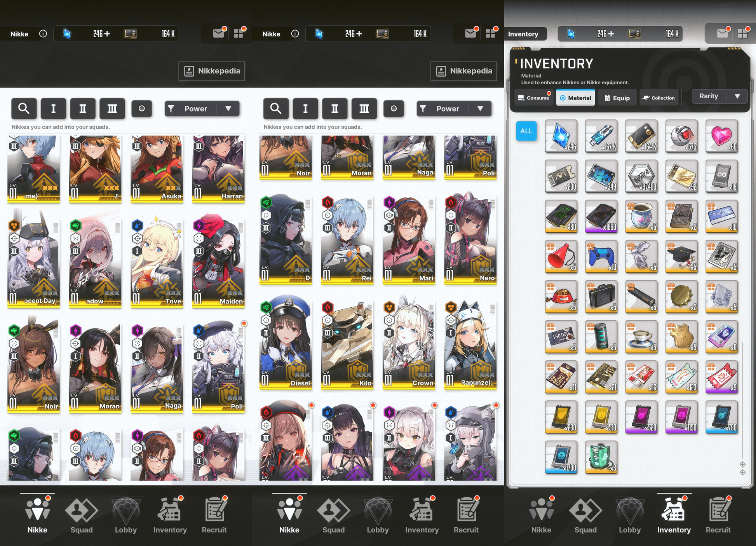756x546 pixels.
Task: Select the energy drink can gift item
Action: [601, 337]
